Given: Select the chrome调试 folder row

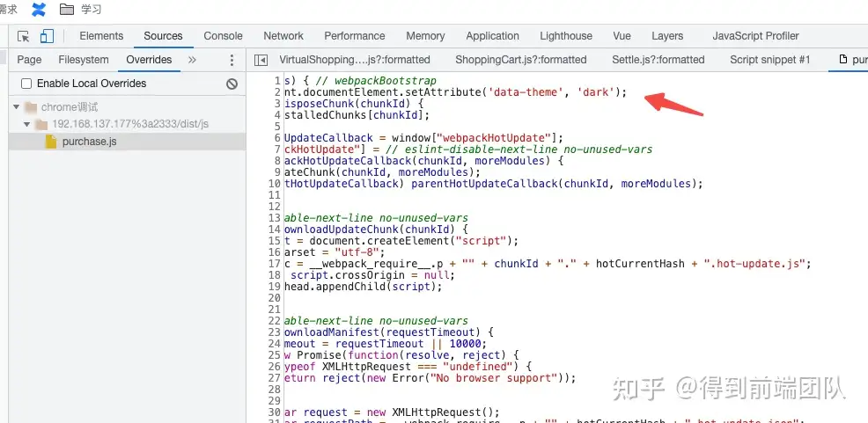Looking at the screenshot, I should pyautogui.click(x=127, y=106).
